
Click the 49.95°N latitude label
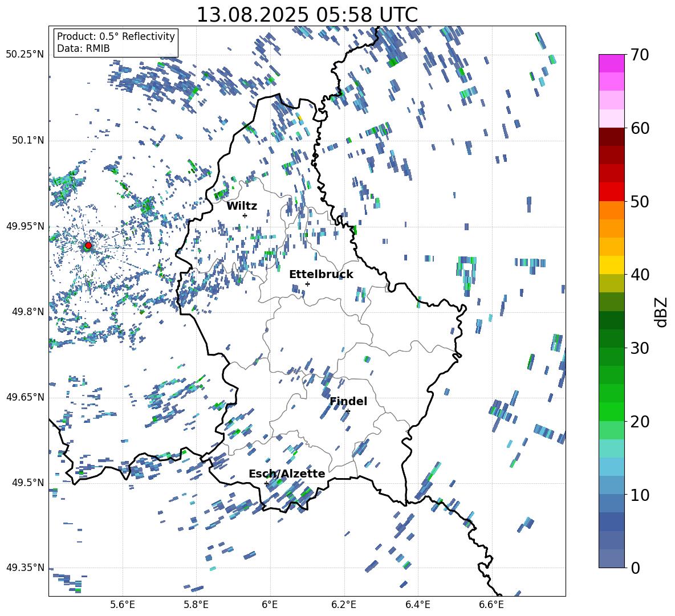tap(25, 226)
